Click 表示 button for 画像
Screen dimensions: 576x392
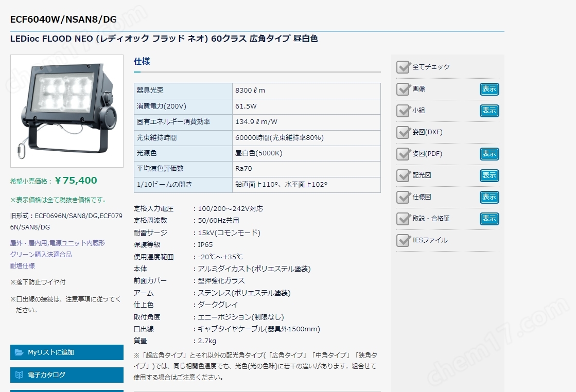(490, 89)
